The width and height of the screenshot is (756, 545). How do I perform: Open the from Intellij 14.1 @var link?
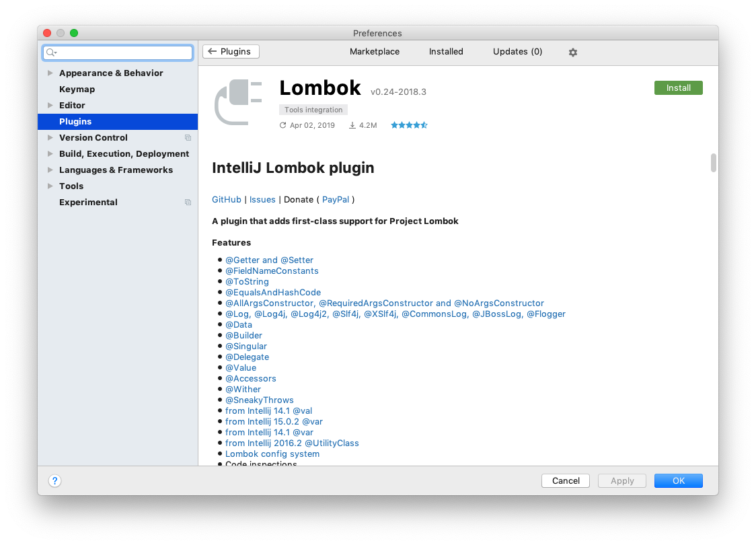(x=269, y=433)
